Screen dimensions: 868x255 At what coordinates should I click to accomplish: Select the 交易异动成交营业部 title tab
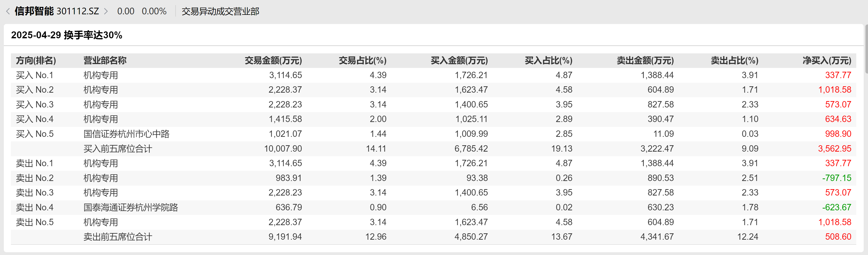(x=220, y=11)
